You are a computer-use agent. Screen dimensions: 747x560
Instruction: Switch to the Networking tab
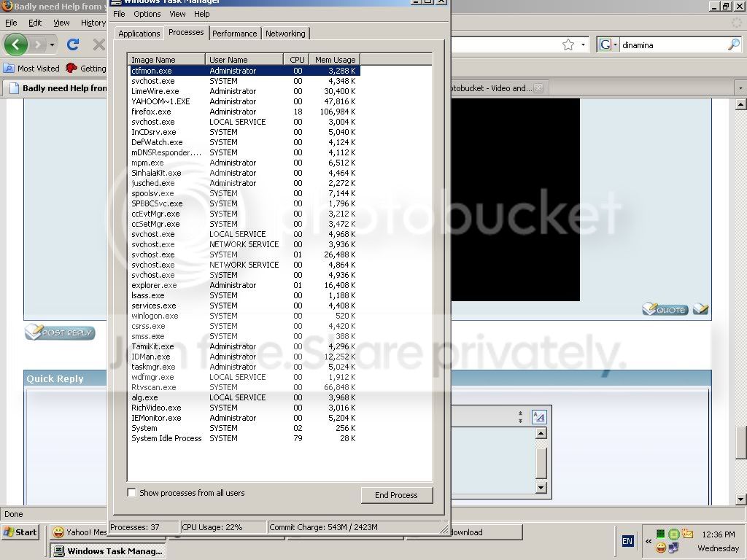285,34
